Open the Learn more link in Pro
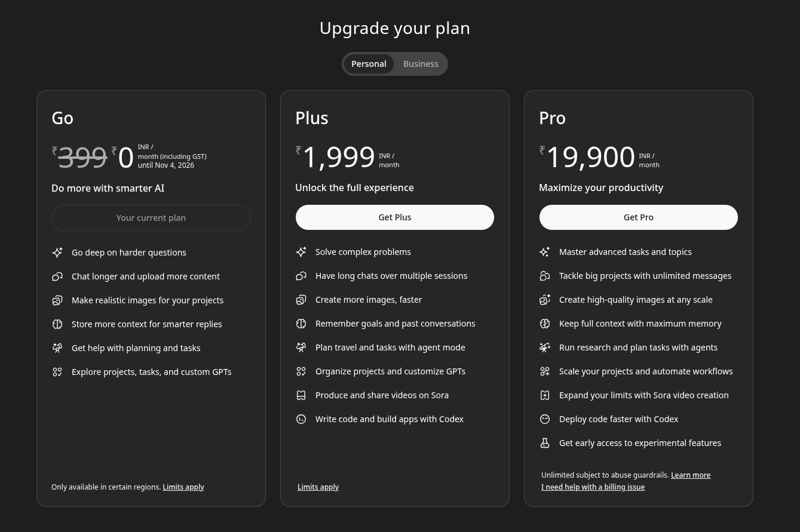This screenshot has height=532, width=800. [691, 475]
